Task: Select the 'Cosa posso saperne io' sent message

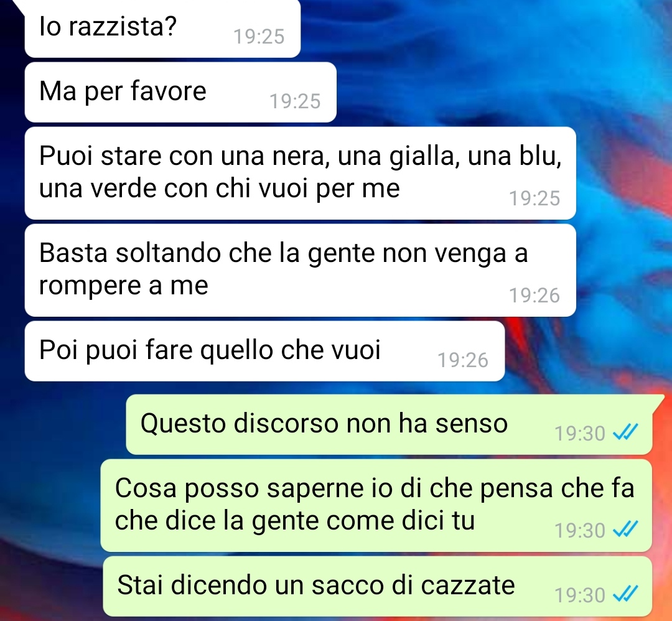Action: [376, 506]
